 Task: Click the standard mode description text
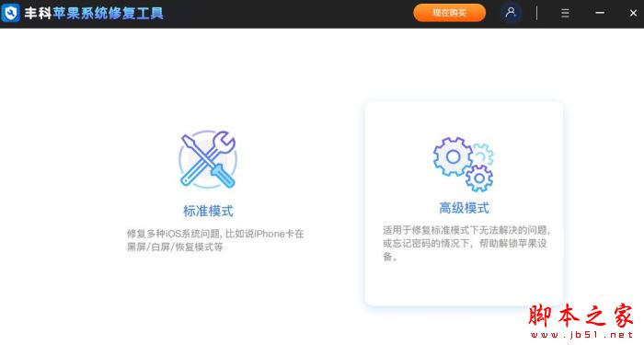(215, 240)
